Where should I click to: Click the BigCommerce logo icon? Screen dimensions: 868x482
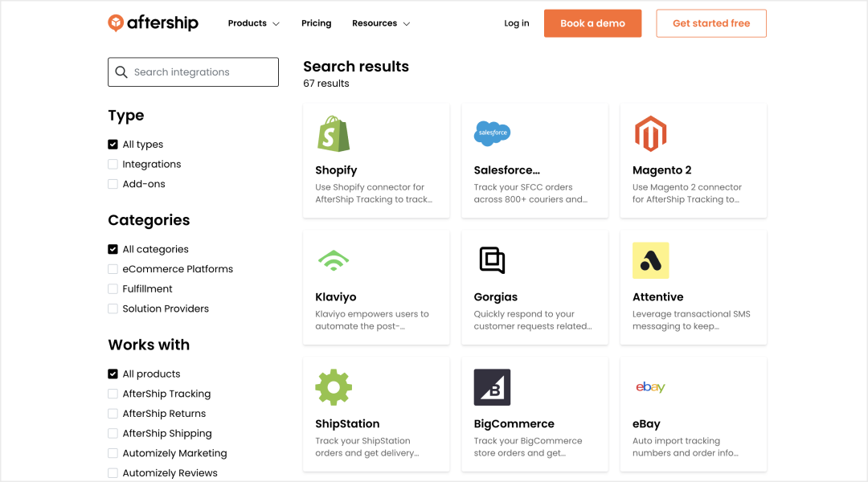pos(492,387)
